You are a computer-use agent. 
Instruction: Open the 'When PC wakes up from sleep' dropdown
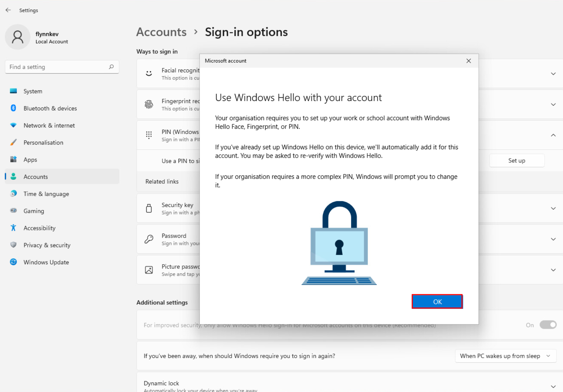[505, 356]
